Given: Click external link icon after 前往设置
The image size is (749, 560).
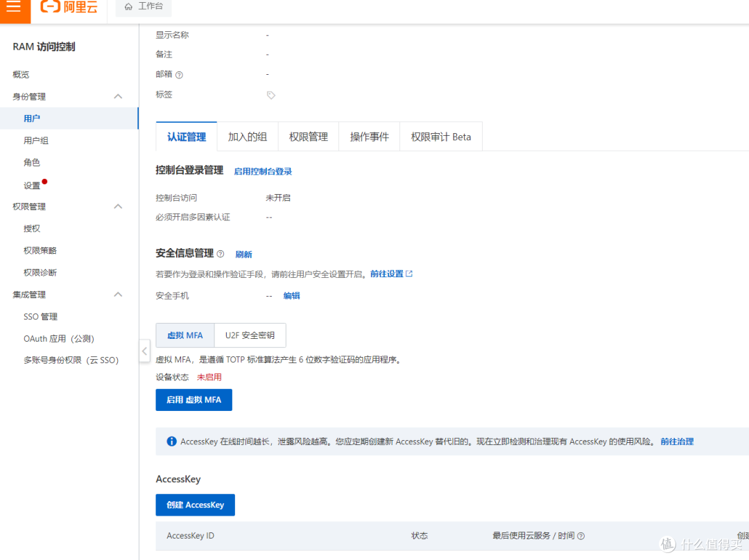Looking at the screenshot, I should coord(409,274).
